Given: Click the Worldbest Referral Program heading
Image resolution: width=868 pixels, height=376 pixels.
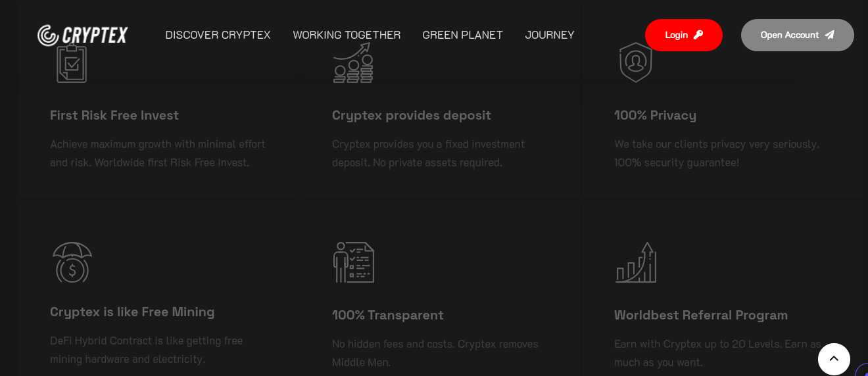Looking at the screenshot, I should pos(700,315).
